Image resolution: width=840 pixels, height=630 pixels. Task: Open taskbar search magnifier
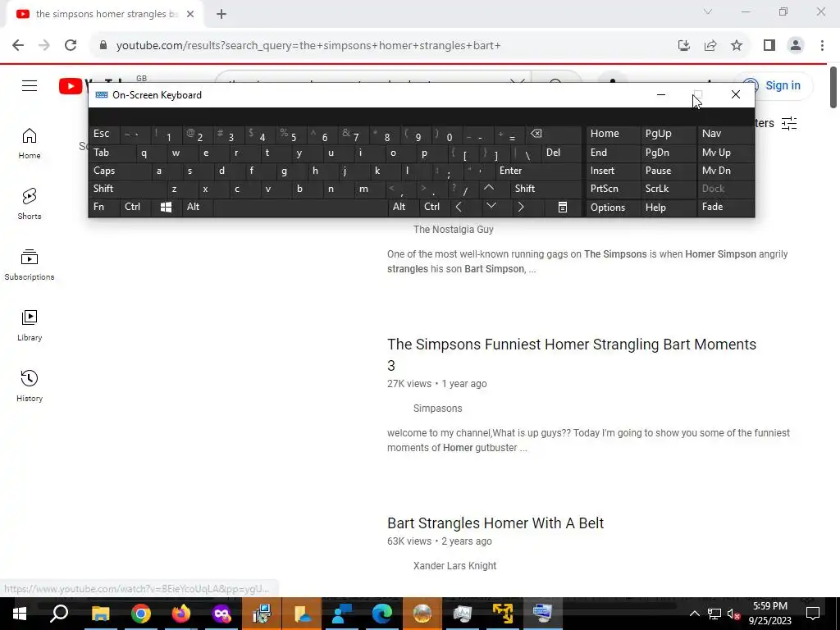(59, 614)
